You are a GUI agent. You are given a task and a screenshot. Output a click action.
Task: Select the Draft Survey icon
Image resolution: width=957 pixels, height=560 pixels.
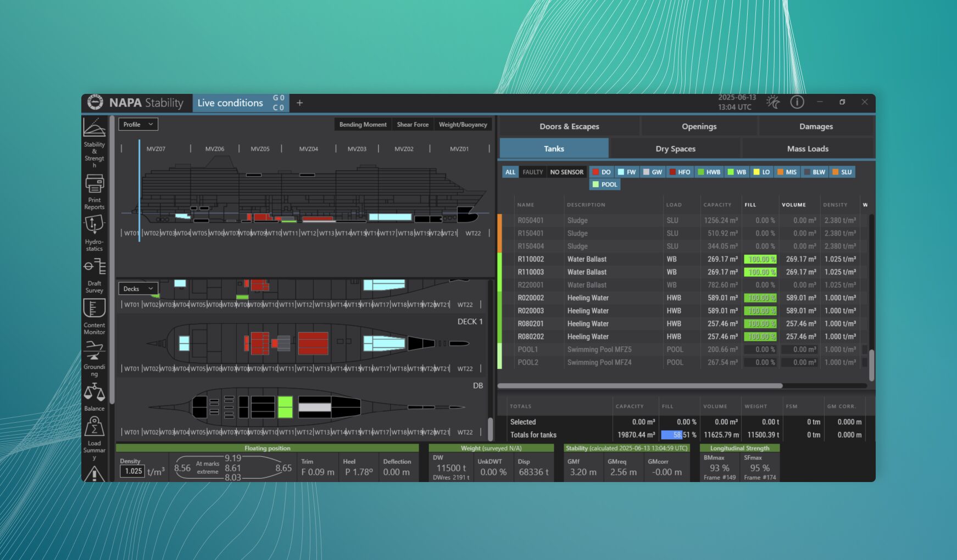click(x=94, y=267)
